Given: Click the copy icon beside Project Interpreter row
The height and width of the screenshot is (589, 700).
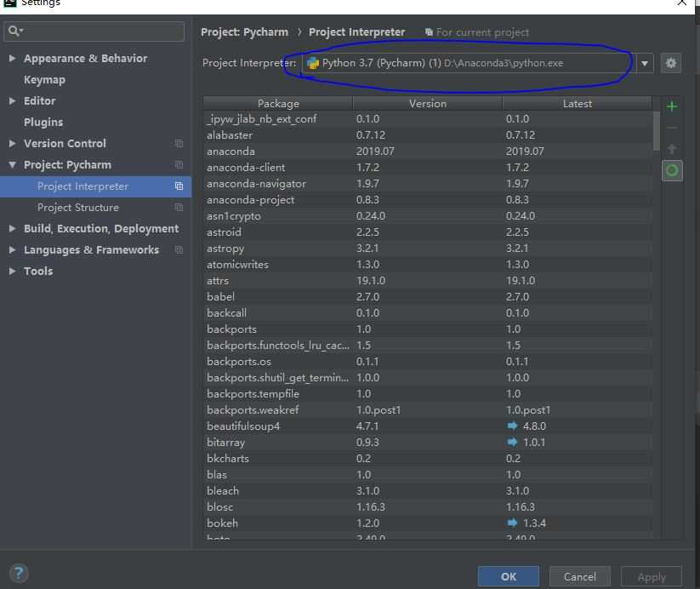Looking at the screenshot, I should tap(179, 186).
